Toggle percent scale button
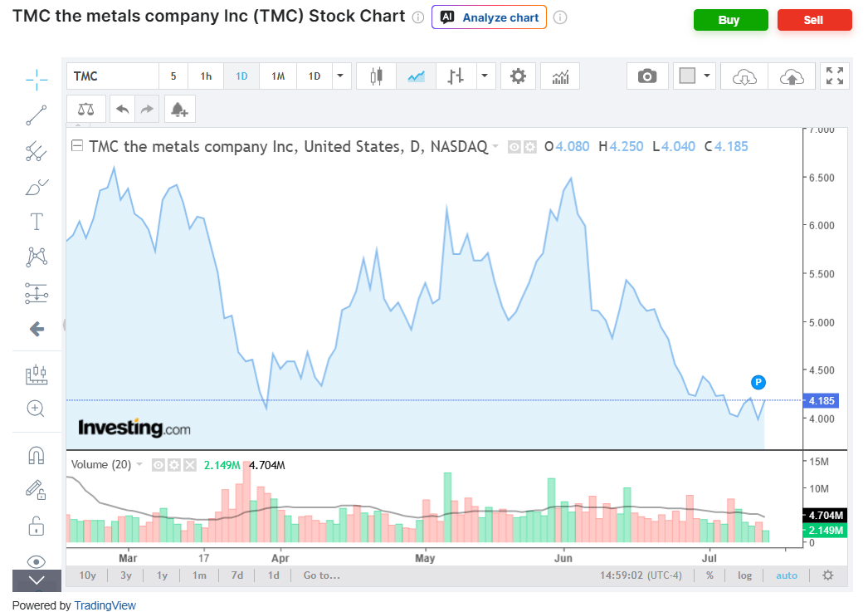 click(710, 575)
